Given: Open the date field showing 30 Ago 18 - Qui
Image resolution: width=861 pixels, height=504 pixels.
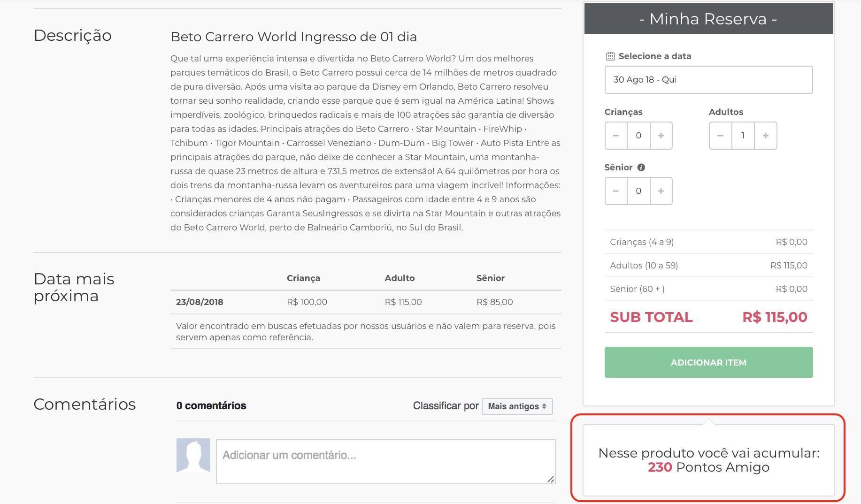Looking at the screenshot, I should point(708,80).
